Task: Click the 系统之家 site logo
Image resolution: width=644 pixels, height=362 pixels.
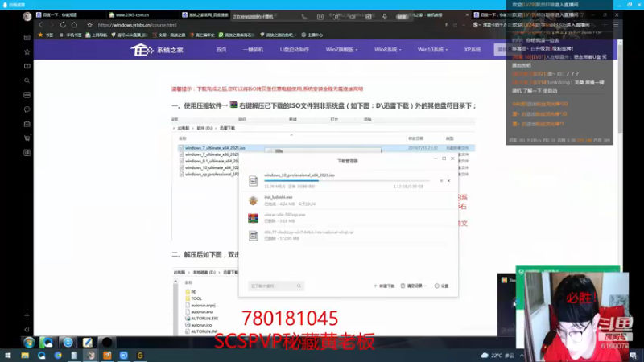Action: (157, 50)
